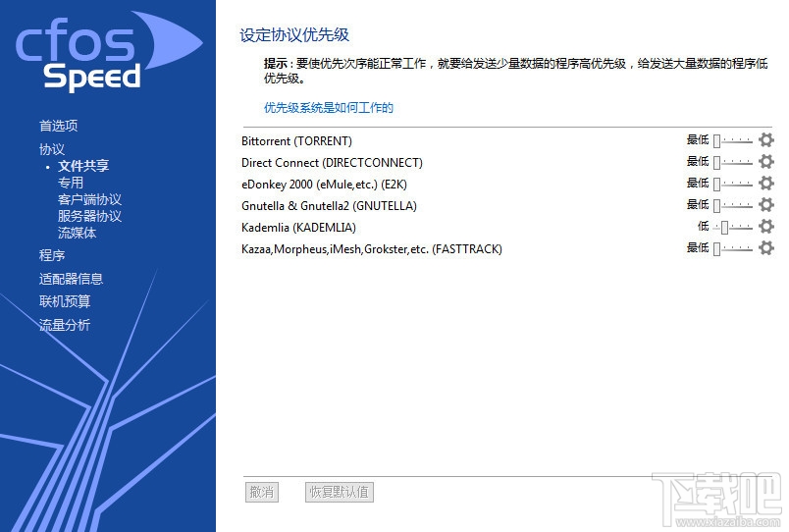Open settings gear for Direct Connect
This screenshot has height=532, width=789.
765,162
